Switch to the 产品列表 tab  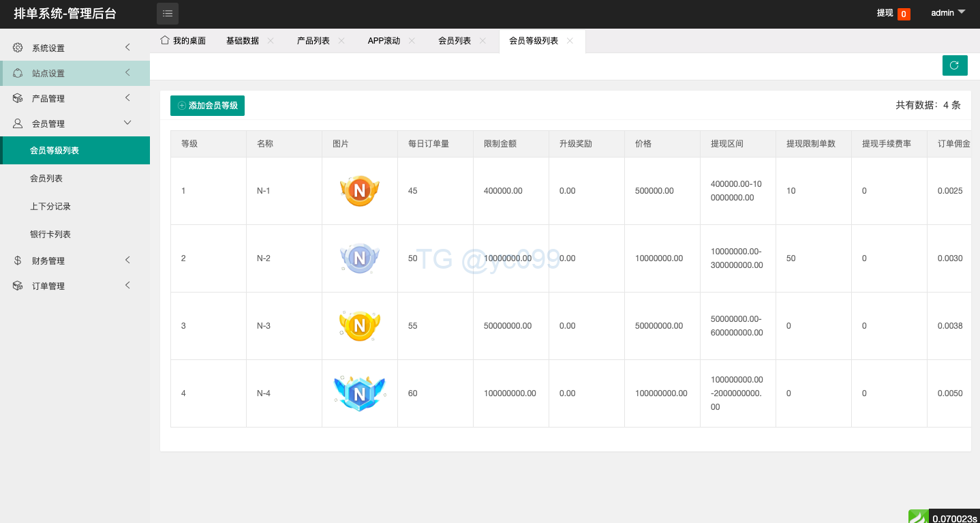(x=313, y=41)
